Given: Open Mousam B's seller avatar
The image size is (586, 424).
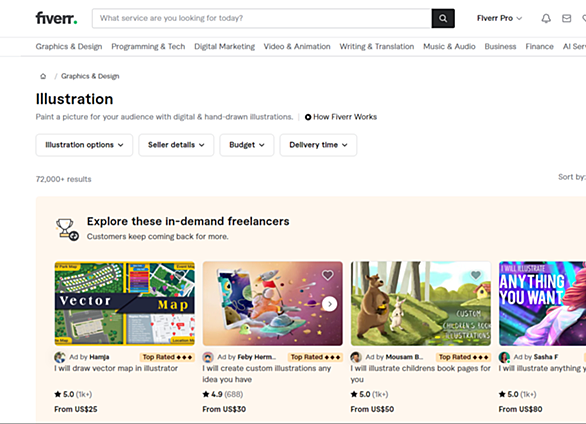Looking at the screenshot, I should point(356,357).
